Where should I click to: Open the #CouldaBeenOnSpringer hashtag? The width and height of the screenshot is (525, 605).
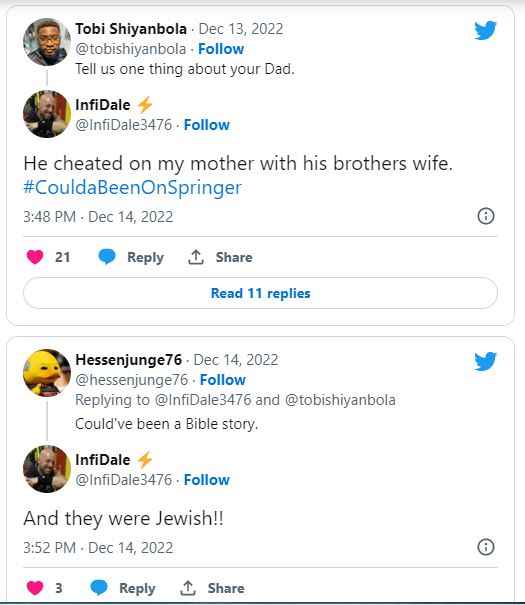(132, 188)
